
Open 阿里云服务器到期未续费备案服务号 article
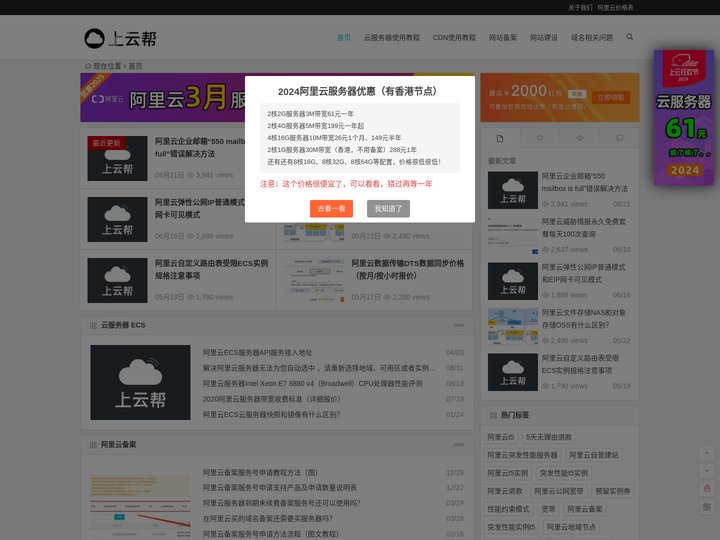281,503
